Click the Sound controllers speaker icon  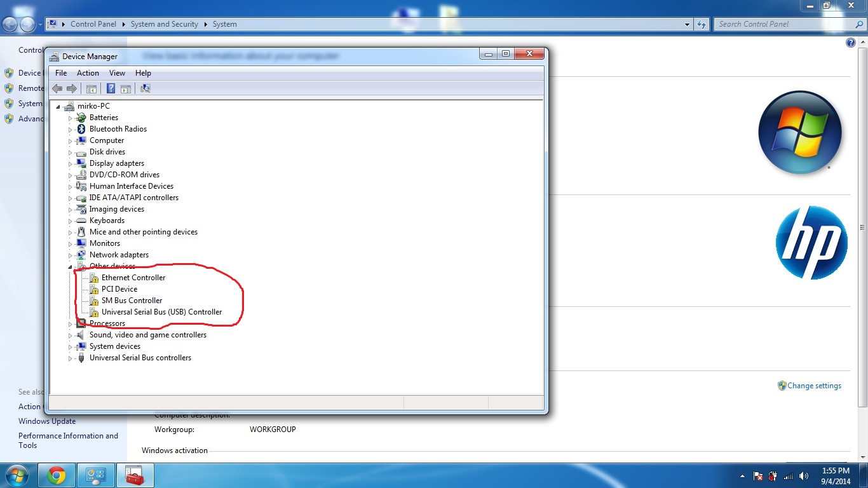point(81,335)
